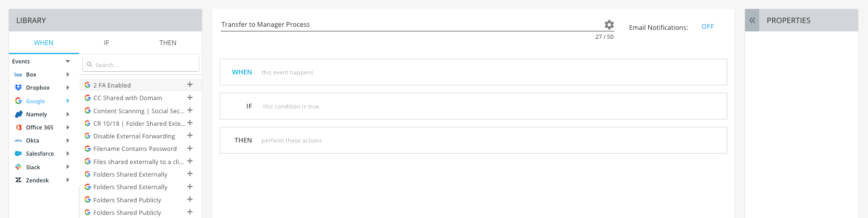Select Dropbox in the events list
The image size is (868, 218).
coord(38,88)
